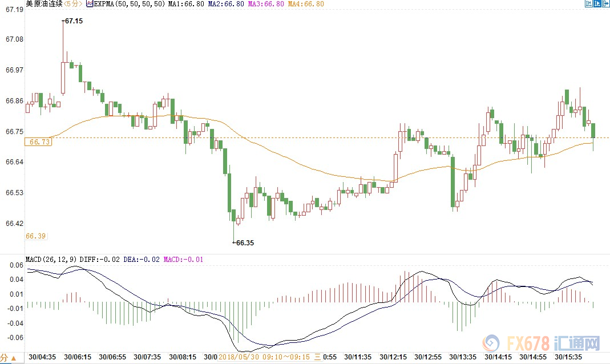Select the MA1:66.80 legend value
Screen dimensions: 610x364
click(x=186, y=4)
